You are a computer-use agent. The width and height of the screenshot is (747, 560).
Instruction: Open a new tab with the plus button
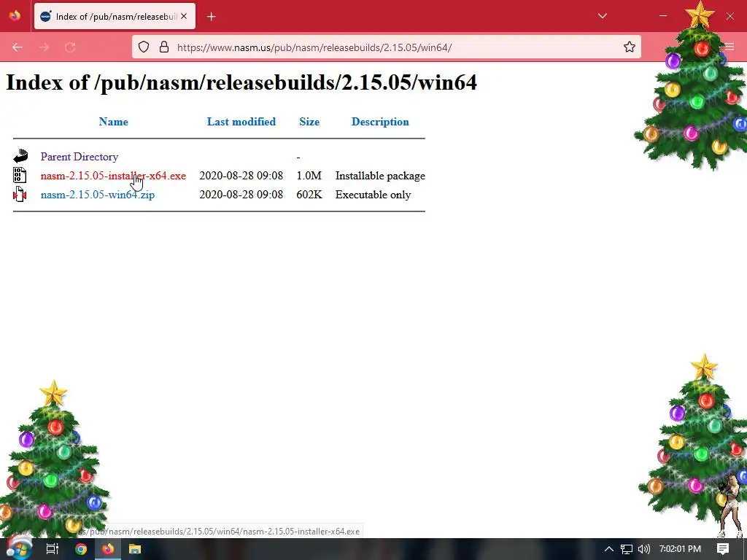click(x=211, y=17)
